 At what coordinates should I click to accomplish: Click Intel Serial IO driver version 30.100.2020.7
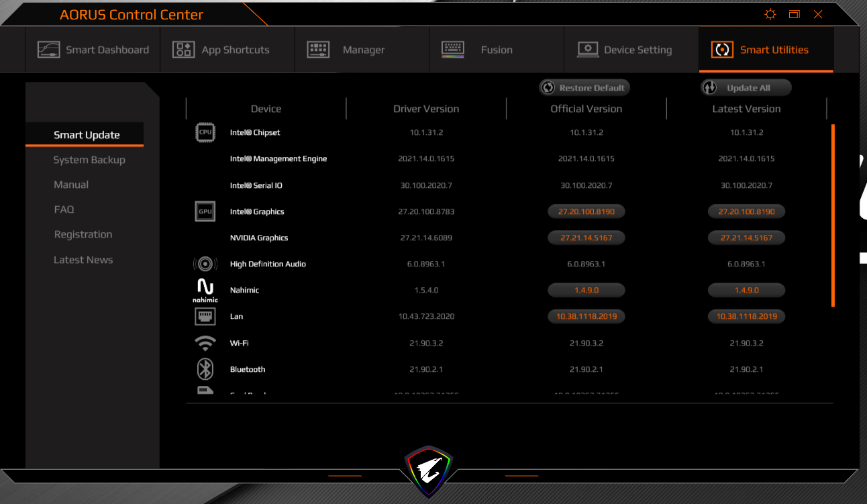(x=426, y=185)
